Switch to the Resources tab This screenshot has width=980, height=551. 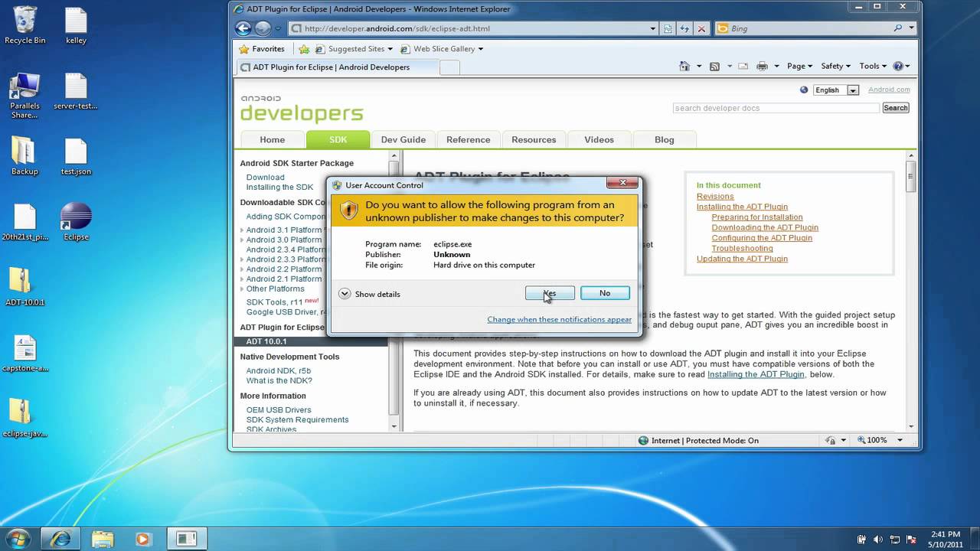(x=534, y=139)
